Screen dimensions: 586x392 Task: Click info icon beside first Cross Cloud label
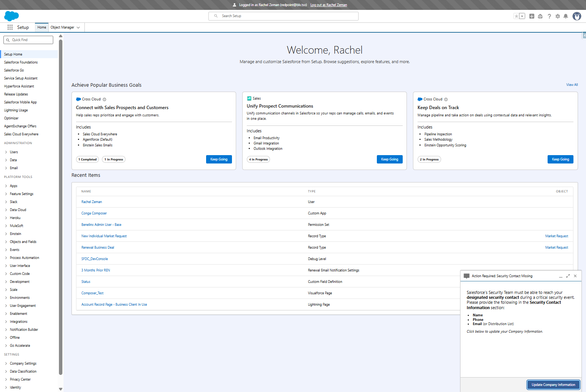tap(105, 99)
